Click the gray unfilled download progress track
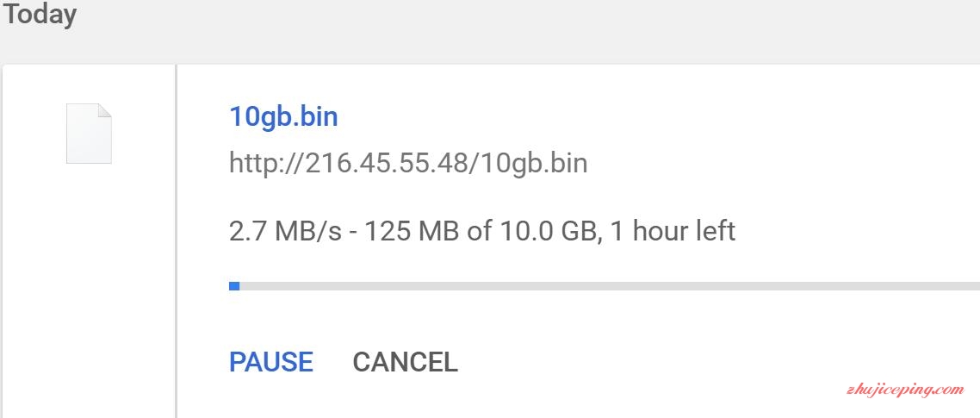Screen dimensions: 980x418 click(603, 285)
